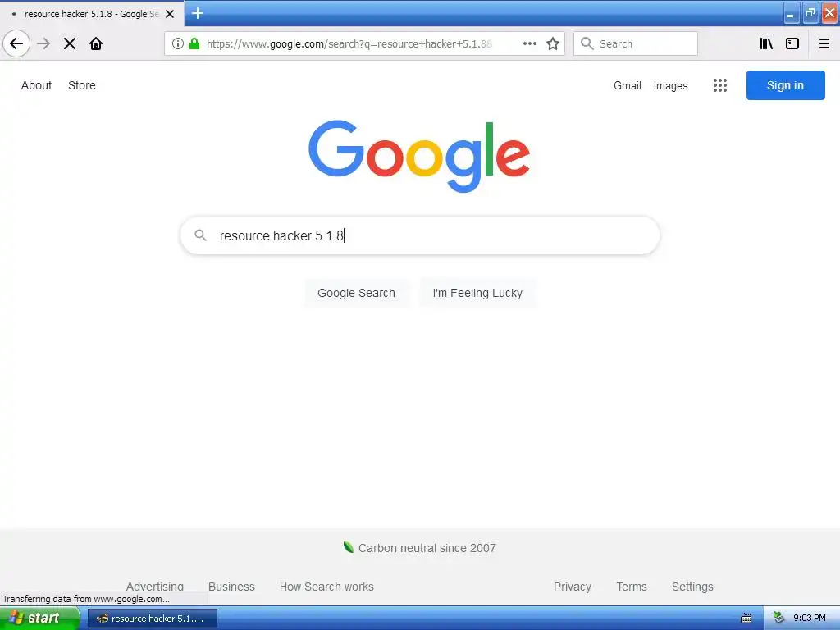Open the Privacy footer link
The width and height of the screenshot is (840, 630).
572,586
